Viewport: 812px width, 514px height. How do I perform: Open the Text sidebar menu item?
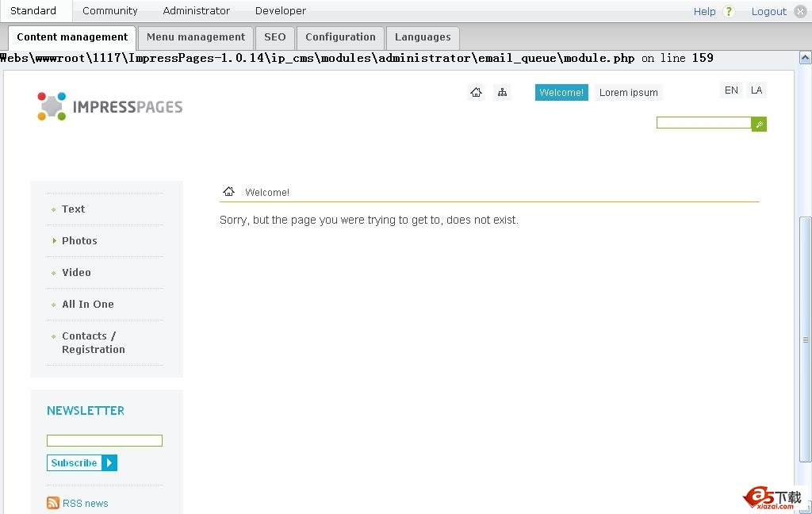click(73, 209)
